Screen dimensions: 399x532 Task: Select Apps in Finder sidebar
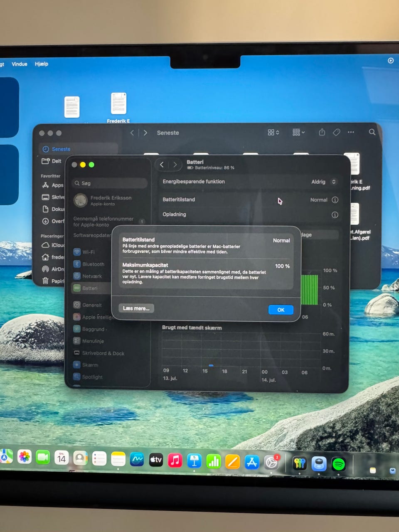tap(53, 185)
